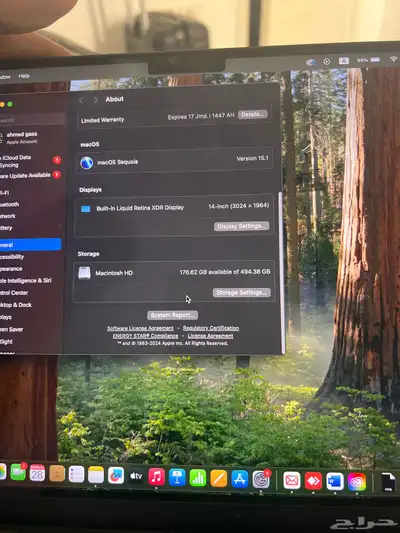This screenshot has width=400, height=533.
Task: Open Screen Saver settings
Action: [12, 329]
